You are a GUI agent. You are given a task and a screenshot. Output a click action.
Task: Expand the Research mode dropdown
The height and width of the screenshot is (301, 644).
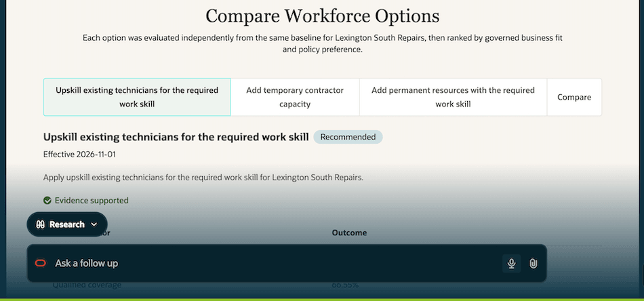click(x=67, y=224)
